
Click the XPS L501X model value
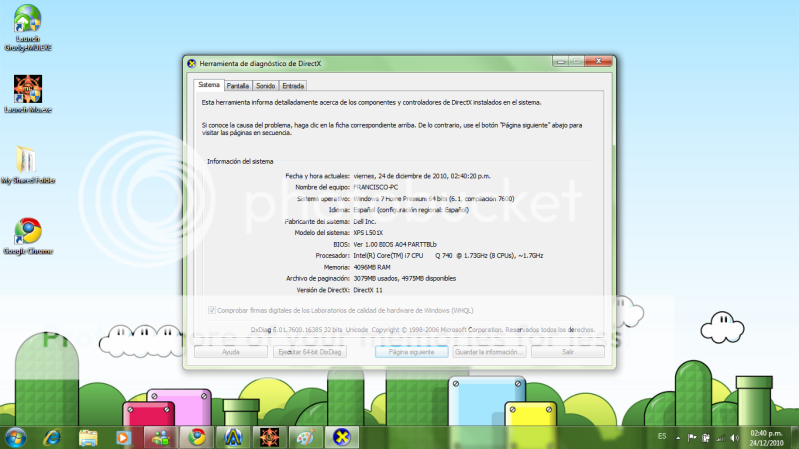[x=368, y=233]
